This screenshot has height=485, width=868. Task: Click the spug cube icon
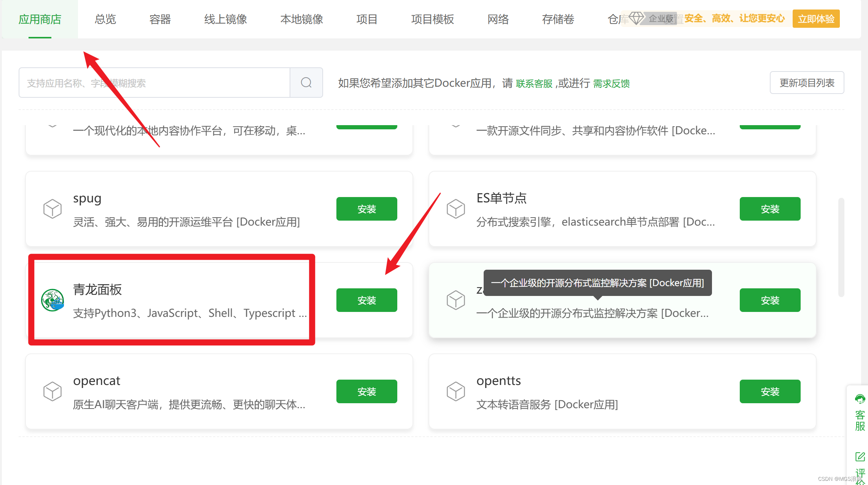53,208
